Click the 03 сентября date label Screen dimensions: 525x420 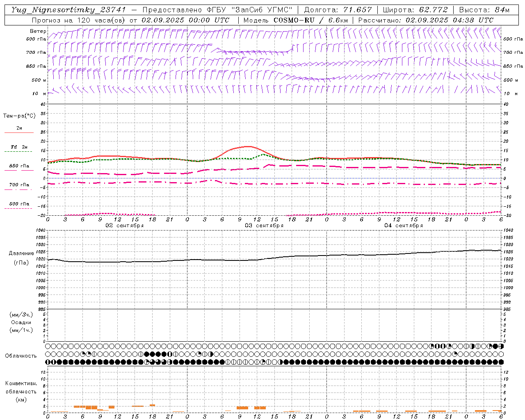(264, 226)
